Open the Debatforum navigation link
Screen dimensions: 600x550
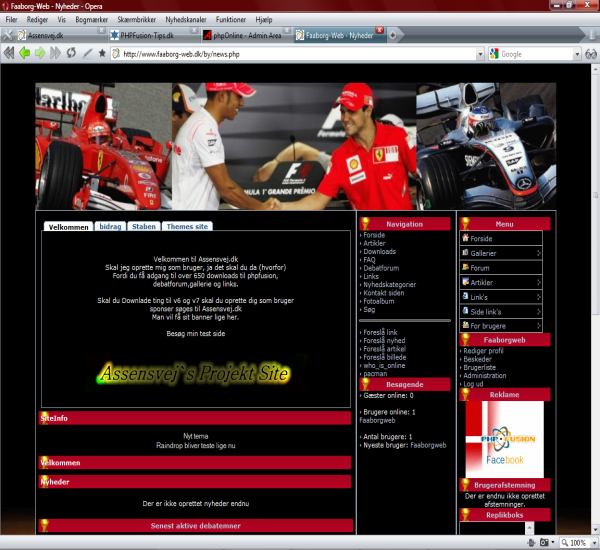381,268
